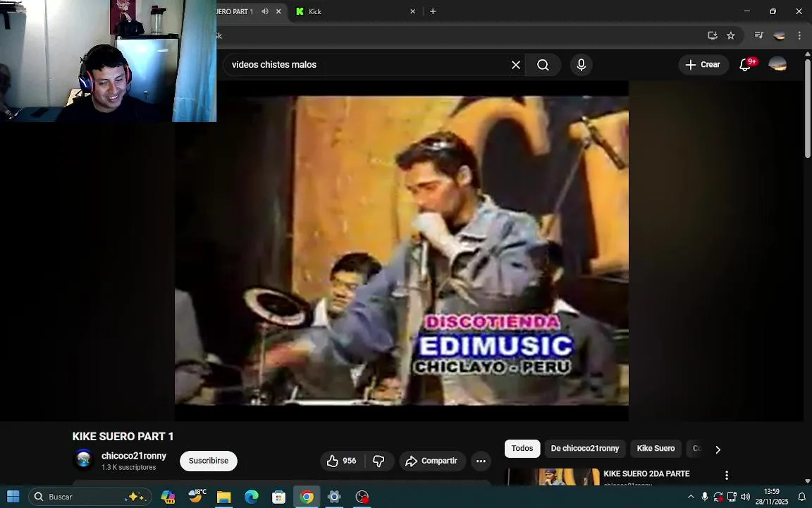Open the volume speaker tray icon

745,497
